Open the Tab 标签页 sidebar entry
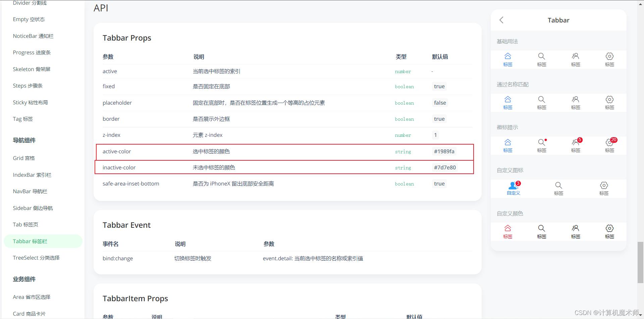This screenshot has height=319, width=644. coord(25,224)
